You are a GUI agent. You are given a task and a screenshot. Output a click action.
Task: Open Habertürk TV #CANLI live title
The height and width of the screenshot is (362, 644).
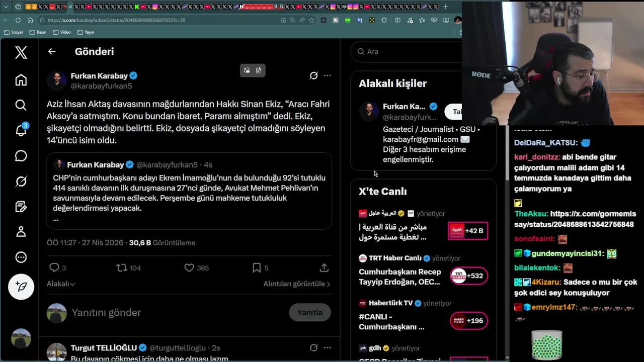pyautogui.click(x=391, y=322)
